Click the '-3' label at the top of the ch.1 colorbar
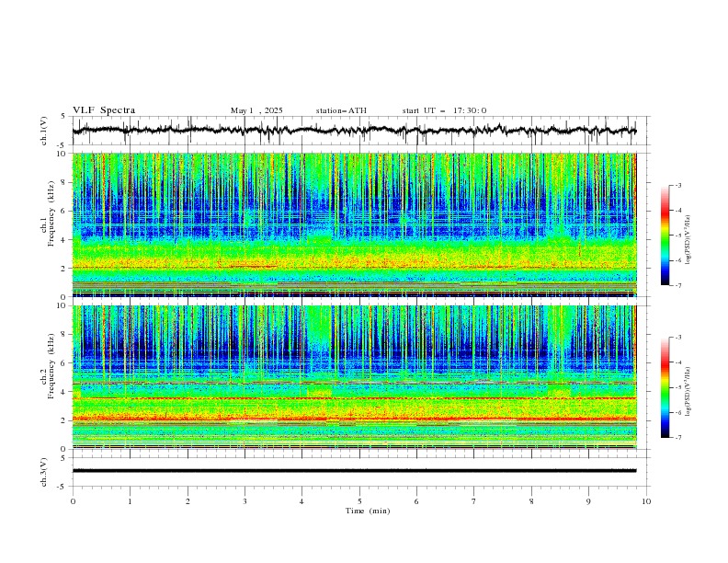This screenshot has height=563, width=728. [677, 185]
